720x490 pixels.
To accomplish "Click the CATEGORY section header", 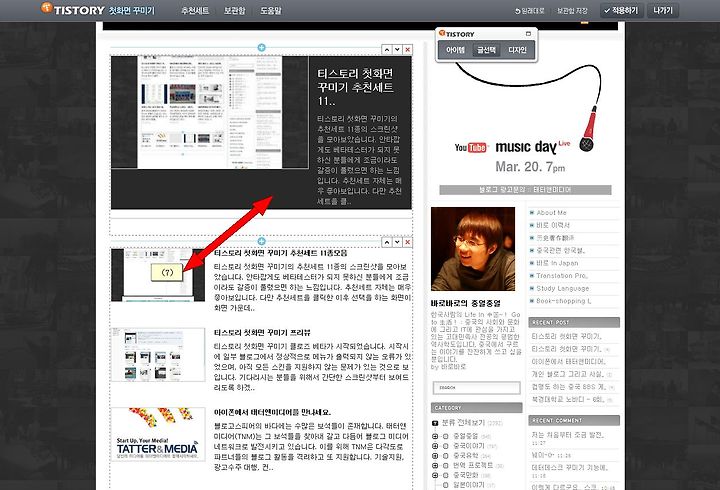I will click(x=477, y=408).
